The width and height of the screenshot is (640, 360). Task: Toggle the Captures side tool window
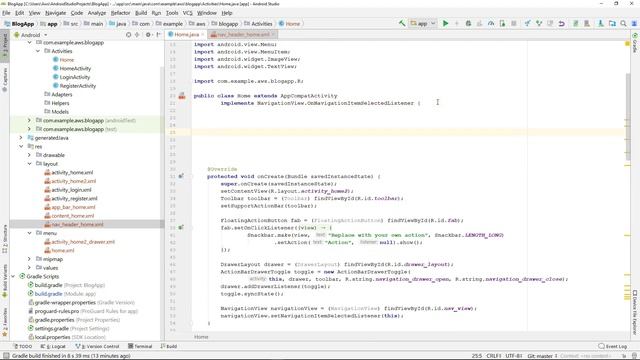(x=4, y=79)
